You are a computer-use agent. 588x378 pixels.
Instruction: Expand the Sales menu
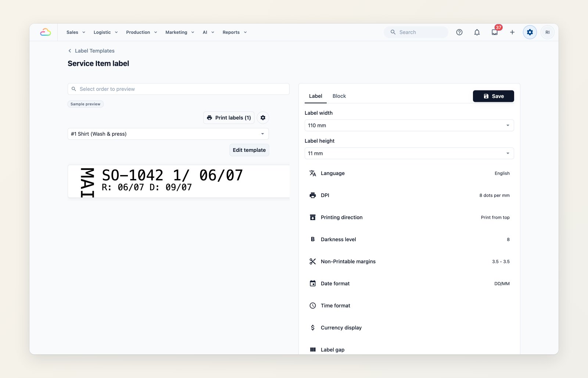[76, 32]
